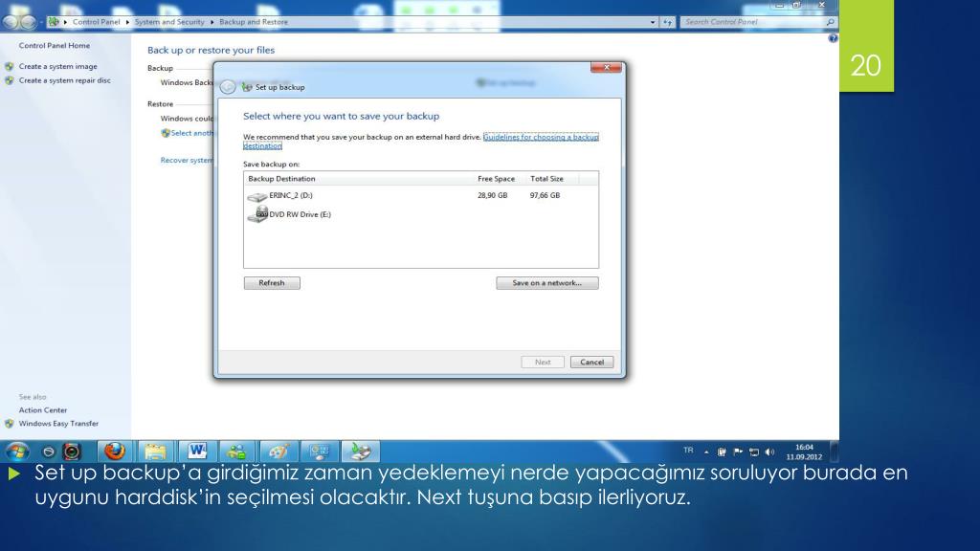
Task: Open Action Center under See also
Action: pos(43,410)
